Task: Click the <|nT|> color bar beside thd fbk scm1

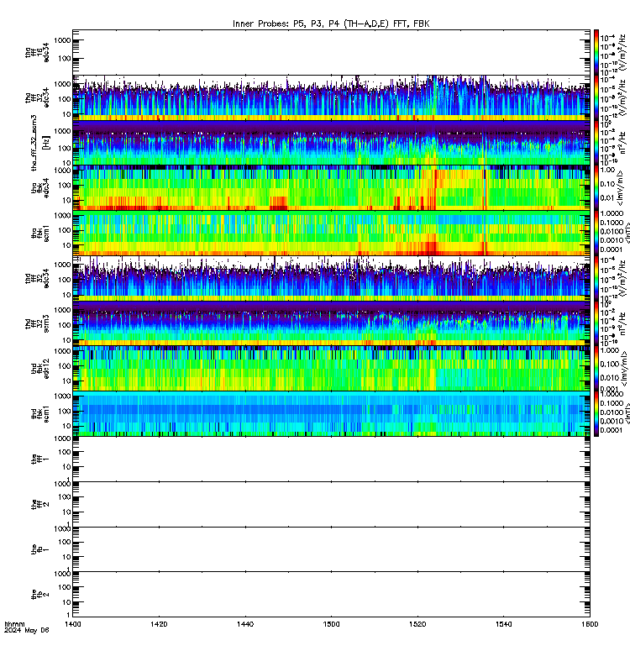Action: (x=596, y=413)
